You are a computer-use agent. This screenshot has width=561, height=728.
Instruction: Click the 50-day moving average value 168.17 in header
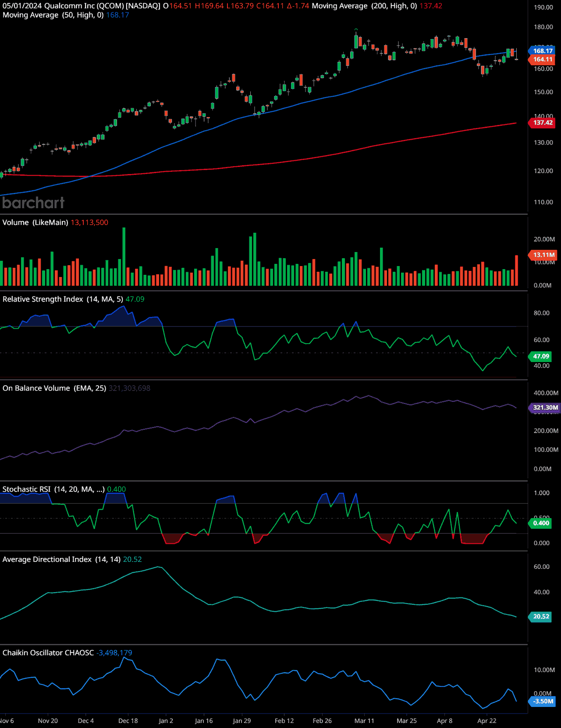[x=117, y=15]
